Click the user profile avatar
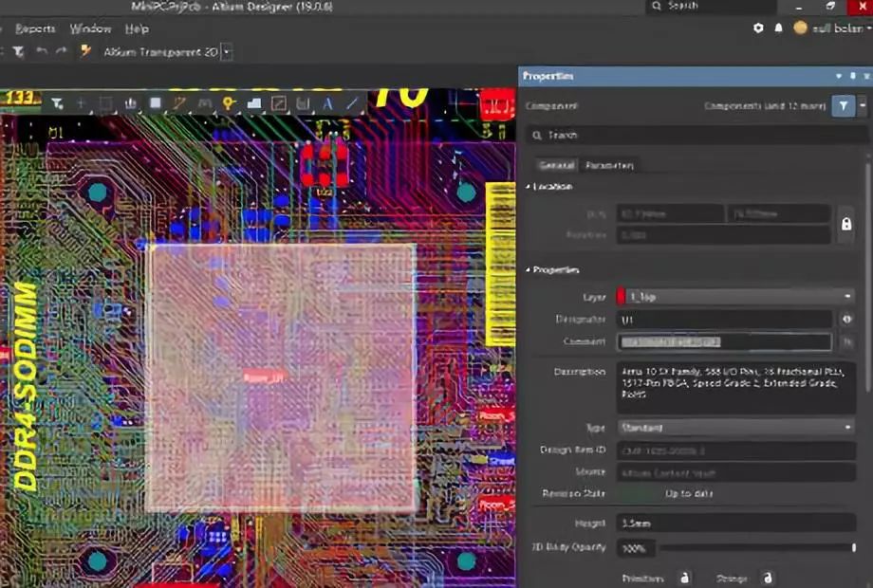Viewport: 873px width, 588px height. pos(800,28)
